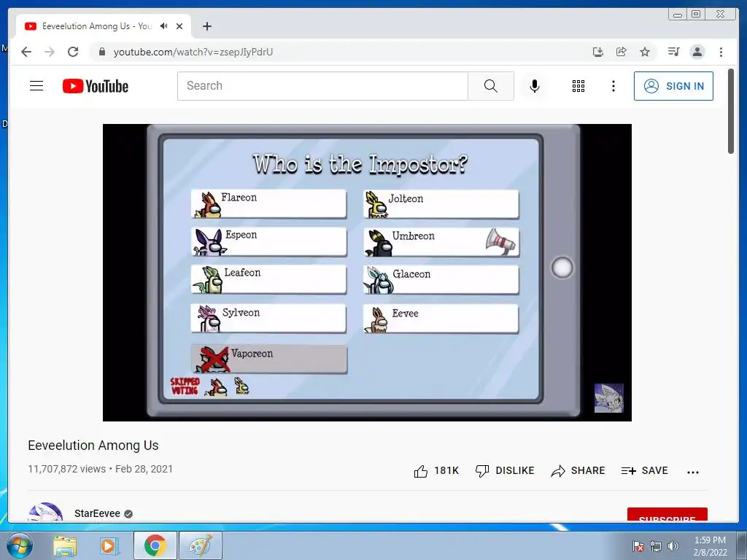The image size is (747, 560).
Task: Bookmark this page with the star
Action: point(645,52)
